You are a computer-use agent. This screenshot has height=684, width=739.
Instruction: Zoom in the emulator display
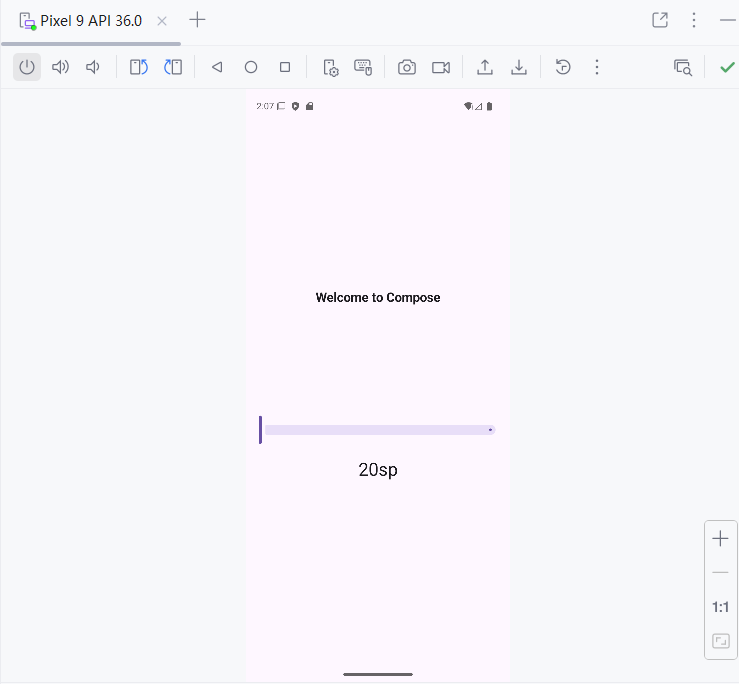[720, 538]
